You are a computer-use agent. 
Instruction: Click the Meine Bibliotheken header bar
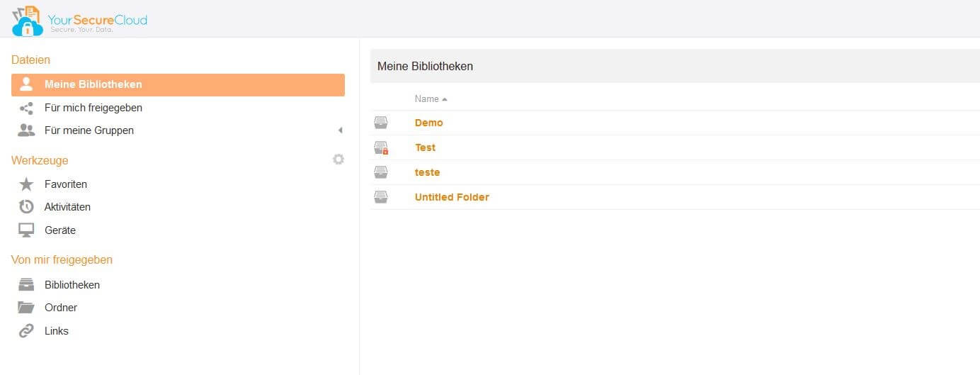(675, 66)
